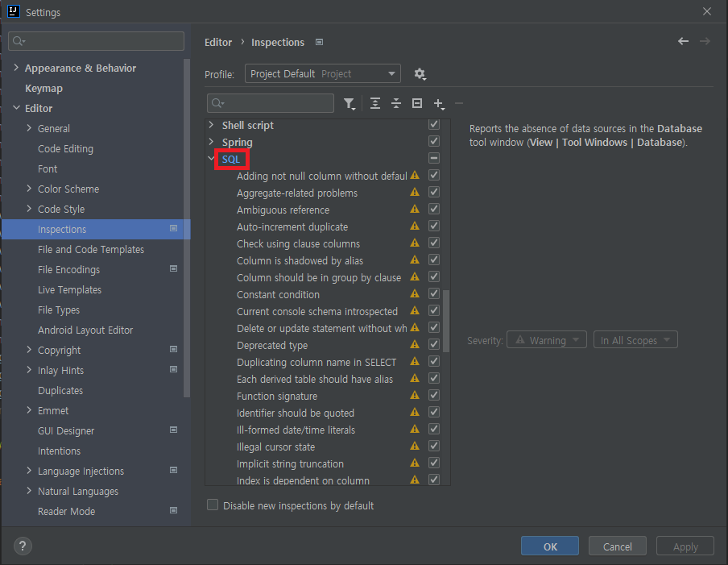Image resolution: width=728 pixels, height=565 pixels.
Task: Click the project icon on Inspections sidebar row
Action: (174, 228)
